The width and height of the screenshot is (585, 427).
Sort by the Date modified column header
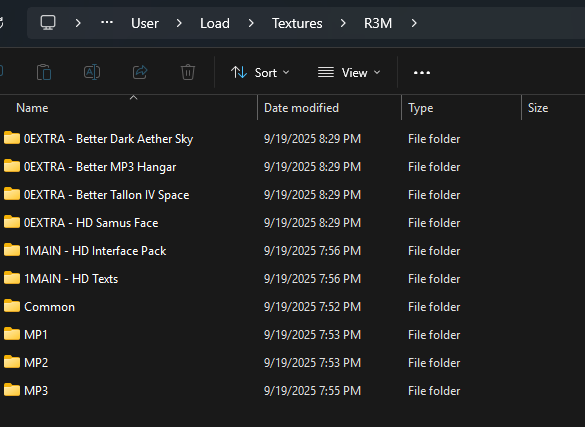301,108
